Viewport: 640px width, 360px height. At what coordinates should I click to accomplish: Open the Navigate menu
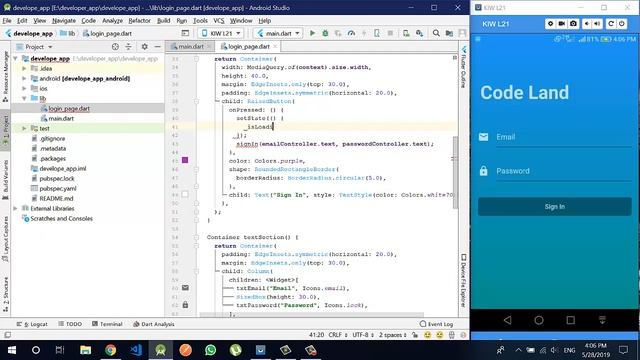[64, 20]
